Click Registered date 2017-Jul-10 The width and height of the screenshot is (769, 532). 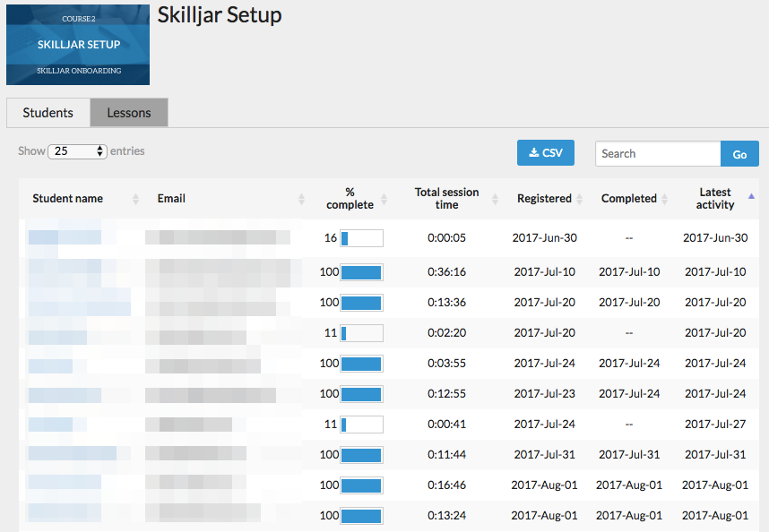(x=544, y=272)
